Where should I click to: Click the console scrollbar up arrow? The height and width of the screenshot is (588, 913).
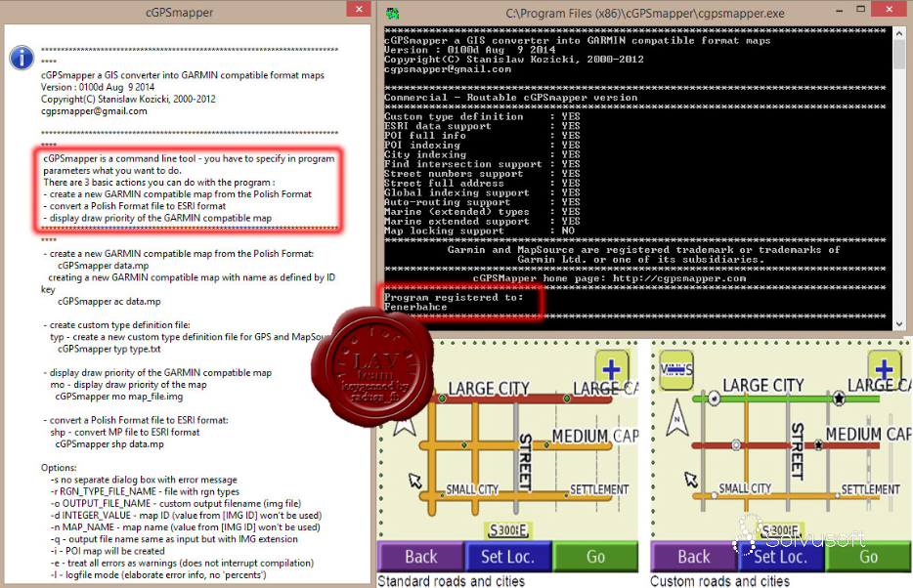click(899, 33)
